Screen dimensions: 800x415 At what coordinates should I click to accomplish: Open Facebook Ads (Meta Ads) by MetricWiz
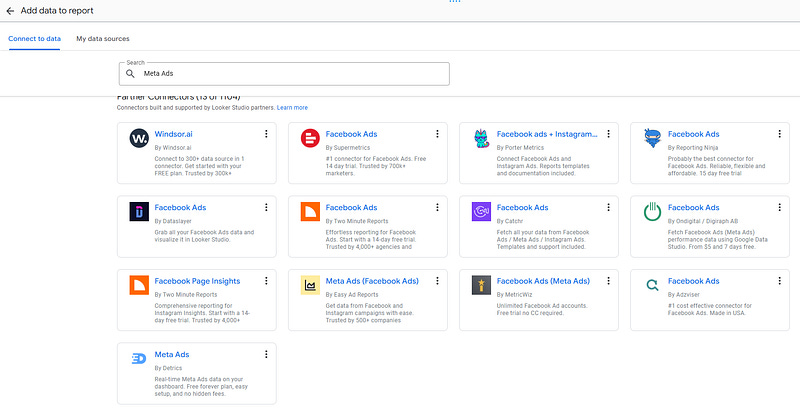(x=543, y=281)
